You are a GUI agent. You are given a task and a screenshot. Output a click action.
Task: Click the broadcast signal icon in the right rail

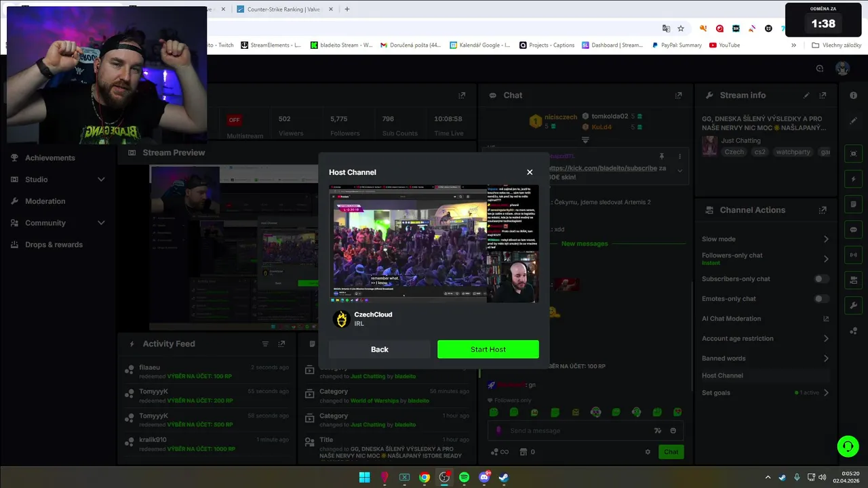coord(853,255)
